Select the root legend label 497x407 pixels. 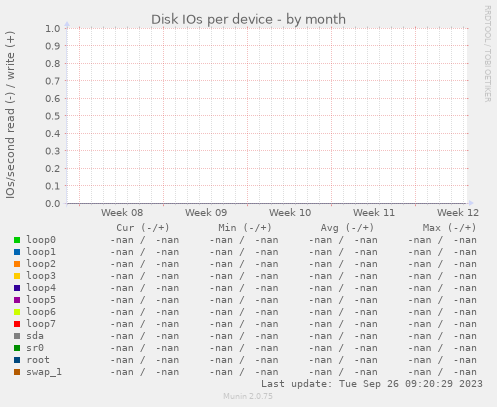[x=38, y=360]
